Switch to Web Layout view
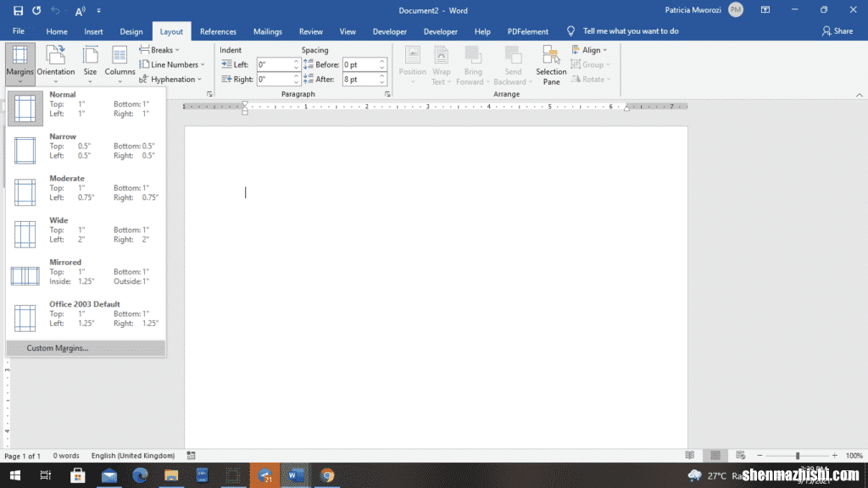The width and height of the screenshot is (868, 488). (741, 455)
